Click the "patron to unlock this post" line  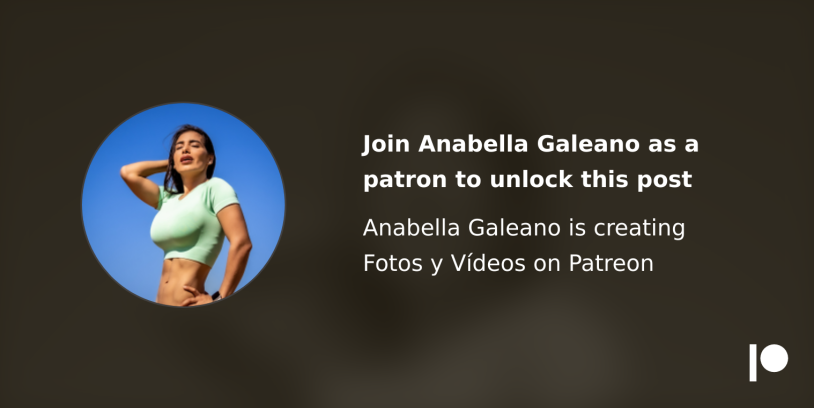527,180
